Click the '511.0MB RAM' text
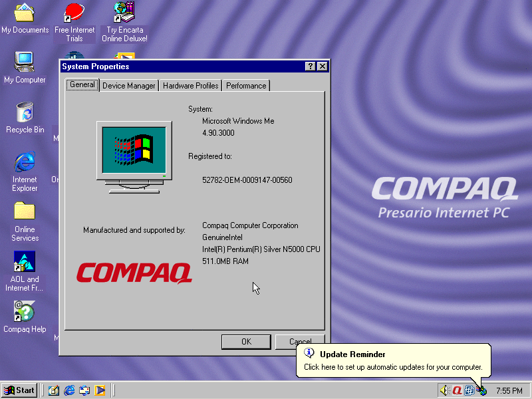532x399 pixels. coord(225,261)
